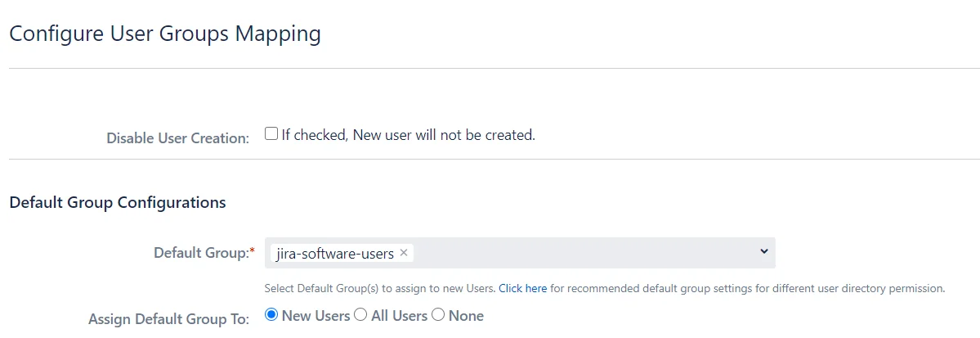The width and height of the screenshot is (980, 338).
Task: Expand the Default Group dropdown arrow
Action: [763, 251]
